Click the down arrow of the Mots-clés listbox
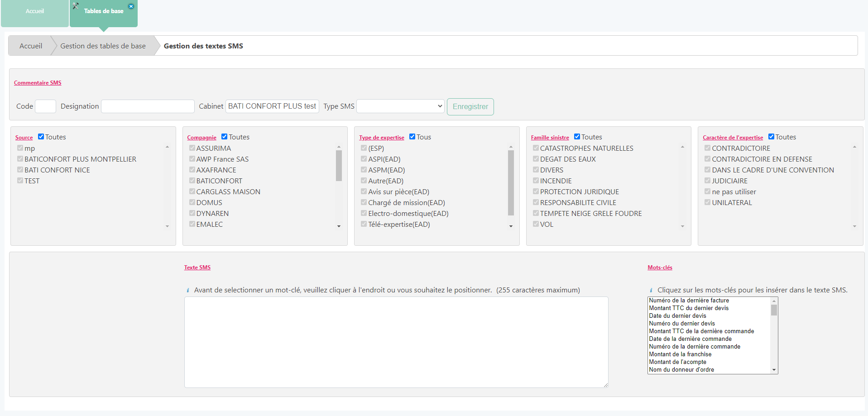Viewport: 868px width, 416px height. pos(774,370)
